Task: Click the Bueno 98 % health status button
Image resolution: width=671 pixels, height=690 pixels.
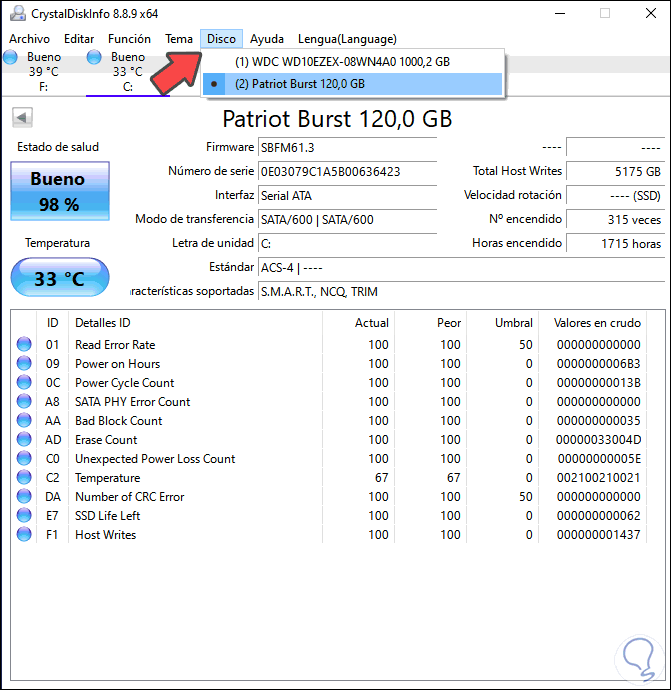Action: coord(60,191)
